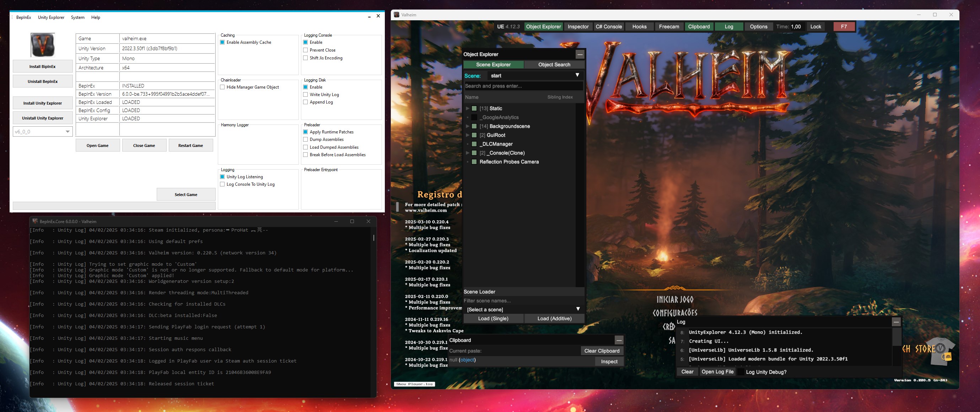
Task: Minimize the Object Explorer panel
Action: (x=580, y=54)
